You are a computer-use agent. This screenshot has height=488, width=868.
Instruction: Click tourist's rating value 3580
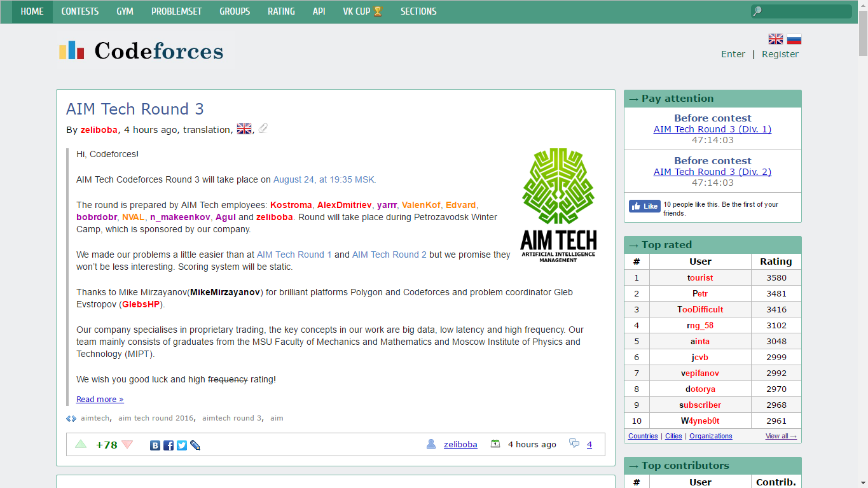pos(776,278)
